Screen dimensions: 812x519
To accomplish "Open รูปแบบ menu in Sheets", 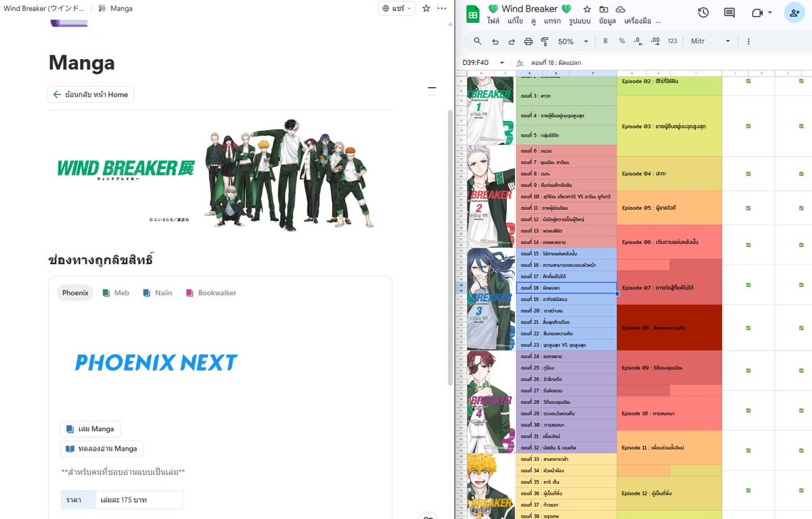I will [x=580, y=21].
